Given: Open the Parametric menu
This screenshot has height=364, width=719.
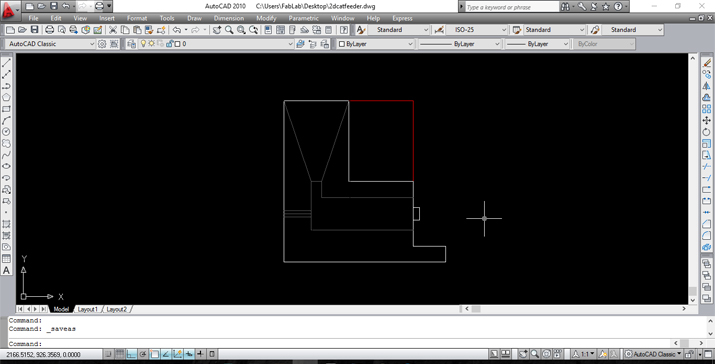Looking at the screenshot, I should click(304, 18).
